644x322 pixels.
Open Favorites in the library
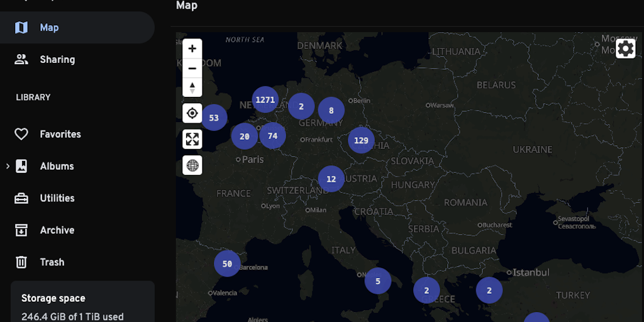coord(77,135)
